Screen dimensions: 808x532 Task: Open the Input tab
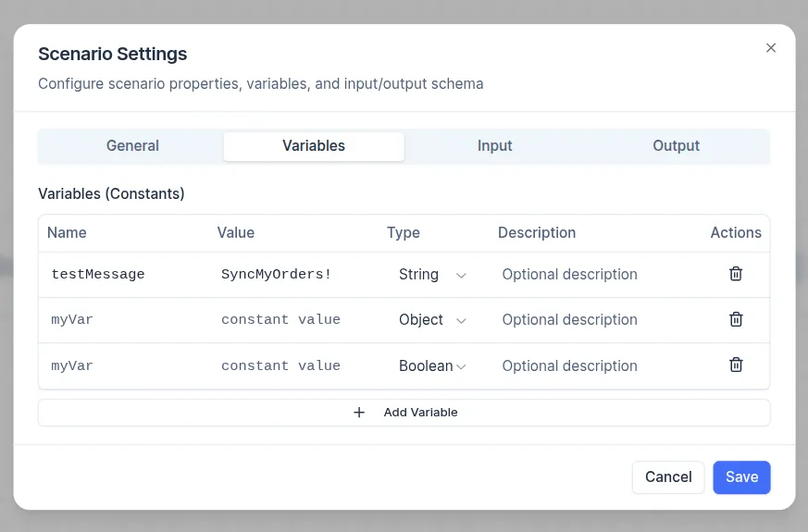pos(494,146)
